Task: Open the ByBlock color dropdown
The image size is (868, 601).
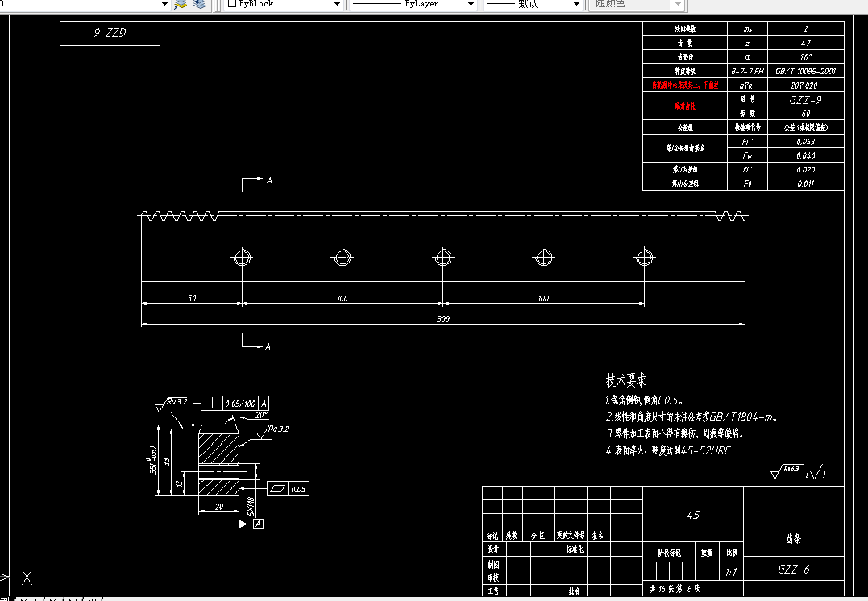Action: tap(337, 4)
